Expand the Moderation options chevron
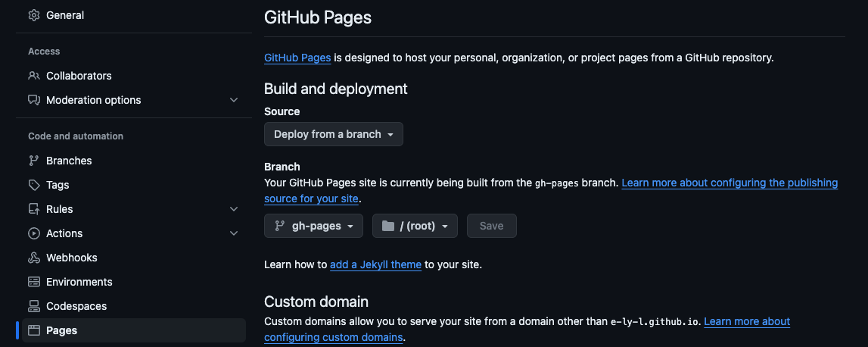Viewport: 868px width, 347px height. click(234, 100)
